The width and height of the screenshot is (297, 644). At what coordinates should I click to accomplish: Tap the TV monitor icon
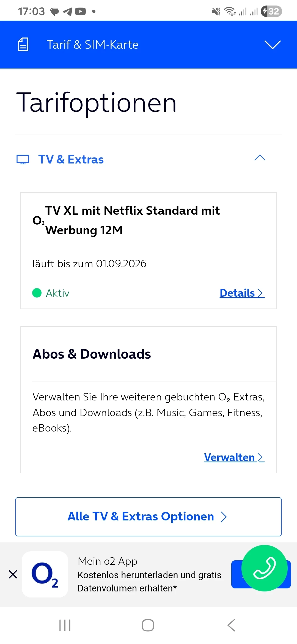[23, 160]
